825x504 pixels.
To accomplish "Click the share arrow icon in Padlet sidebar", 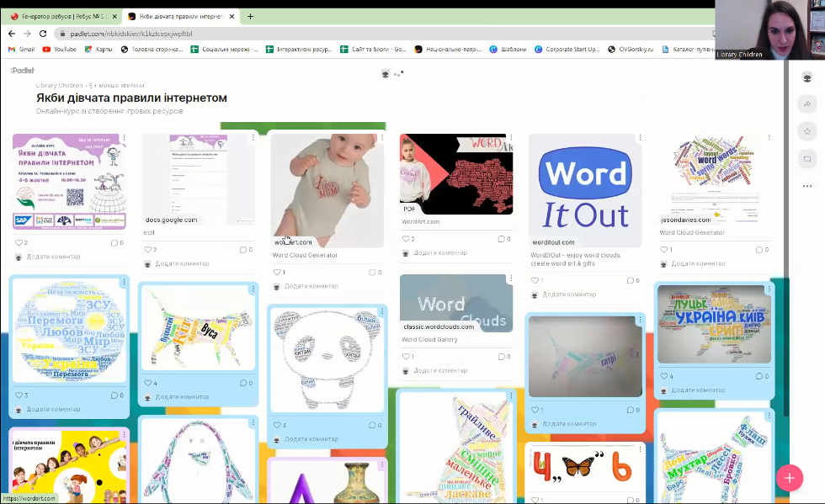I will point(806,104).
